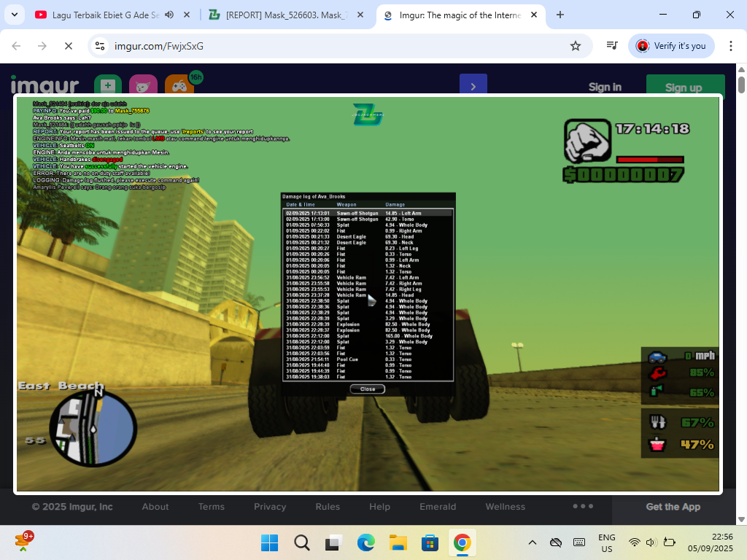
Task: Open the Wi-Fi network tray icon
Action: (x=634, y=542)
